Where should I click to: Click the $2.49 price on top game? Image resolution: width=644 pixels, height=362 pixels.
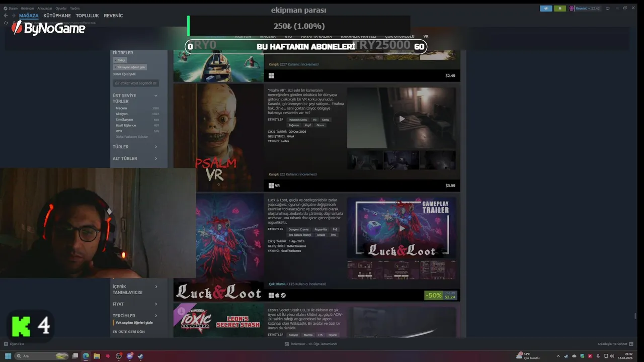click(450, 75)
